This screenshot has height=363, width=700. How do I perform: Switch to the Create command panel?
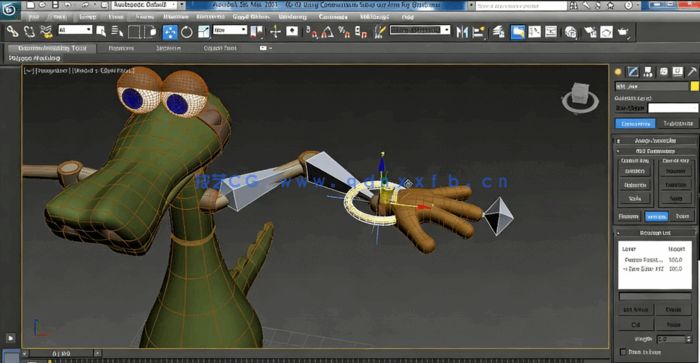pyautogui.click(x=618, y=71)
